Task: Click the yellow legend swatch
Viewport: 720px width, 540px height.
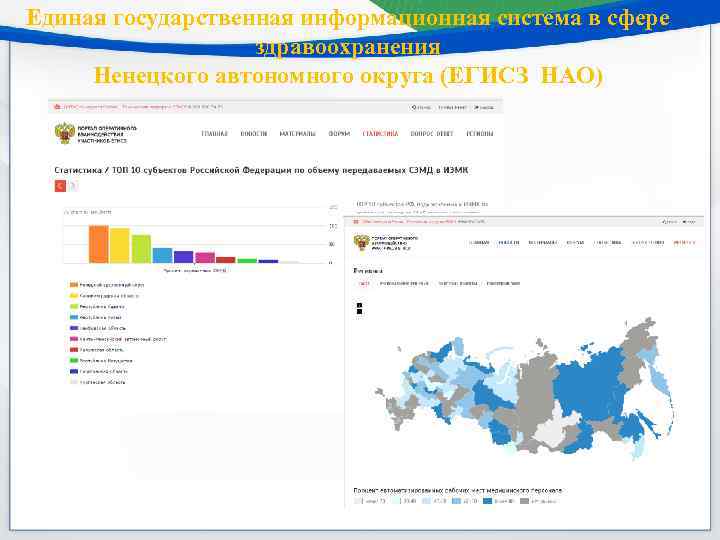Action: coord(73,296)
